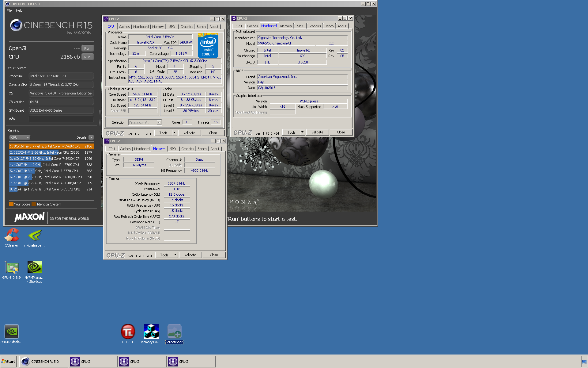Image resolution: width=588 pixels, height=368 pixels.
Task: Run the OpenGL benchmark
Action: 87,48
